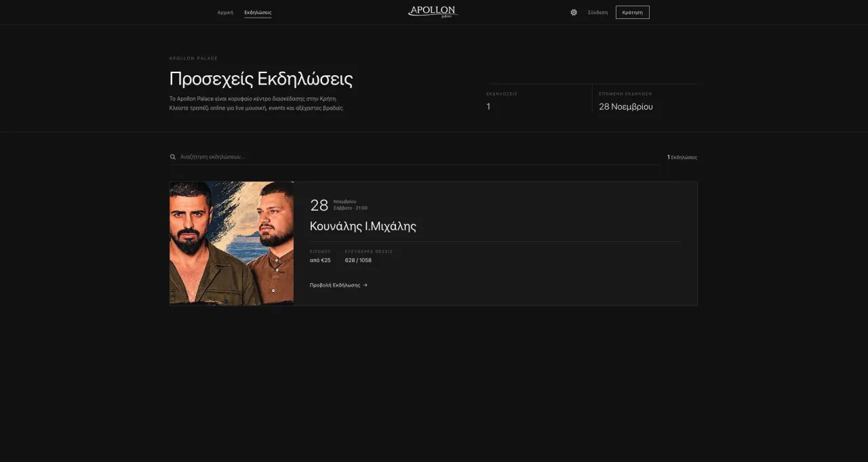The width and height of the screenshot is (868, 462).
Task: Click the small APOLLON PALACE label above the heading
Action: coord(193,58)
